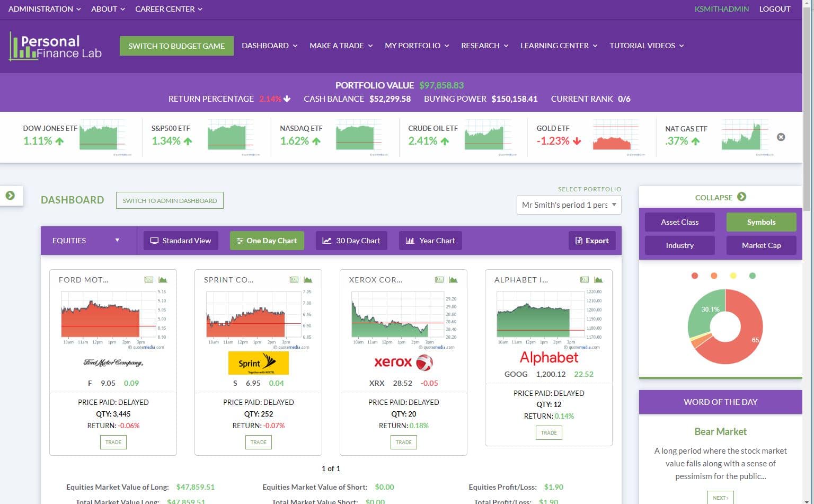Trade Sprint stock
This screenshot has width=814, height=504.
pos(259,442)
